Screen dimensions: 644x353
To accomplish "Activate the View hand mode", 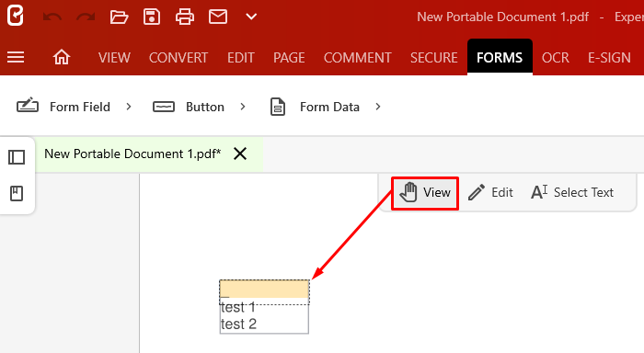I will pyautogui.click(x=425, y=192).
